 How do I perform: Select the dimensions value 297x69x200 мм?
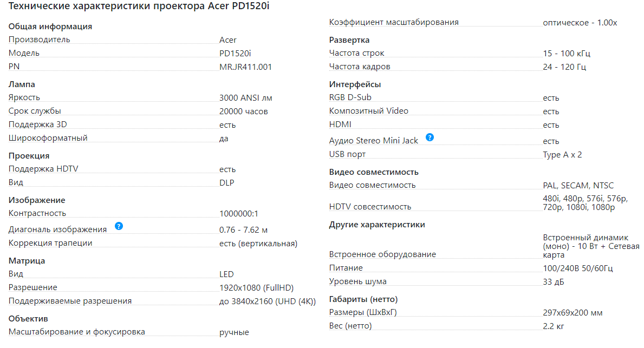573,313
